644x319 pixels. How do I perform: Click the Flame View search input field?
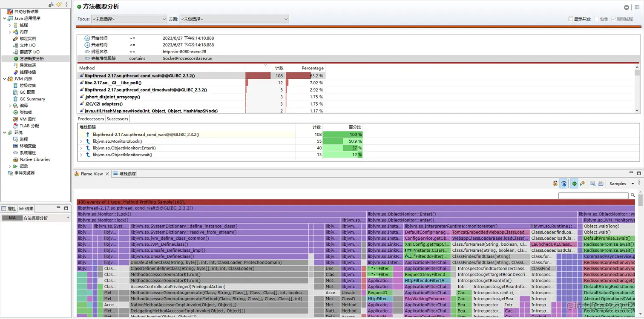[593, 195]
